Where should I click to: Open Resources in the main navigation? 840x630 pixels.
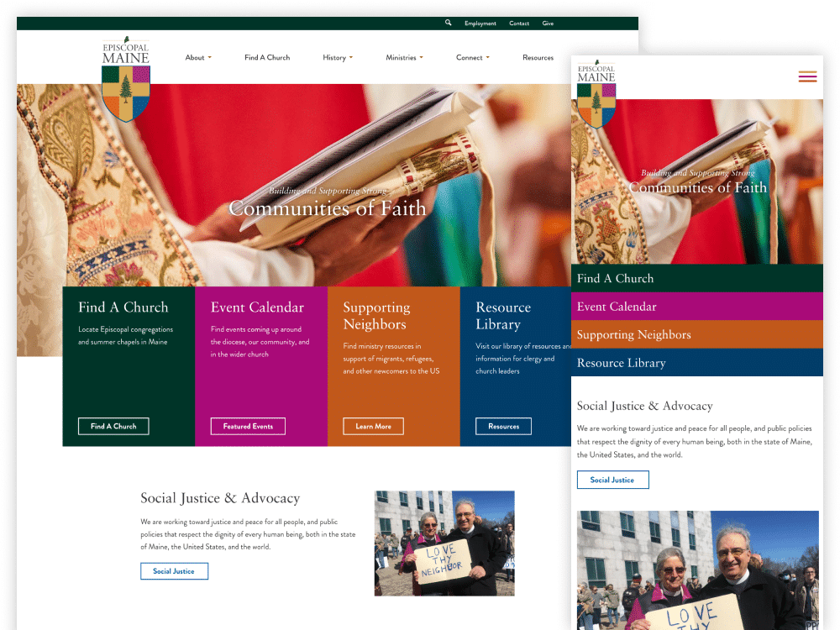tap(538, 58)
